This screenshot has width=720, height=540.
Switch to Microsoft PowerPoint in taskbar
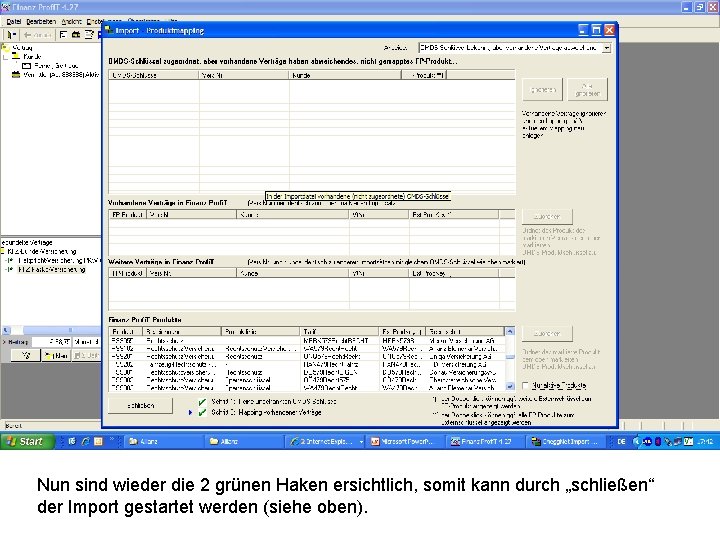click(406, 441)
